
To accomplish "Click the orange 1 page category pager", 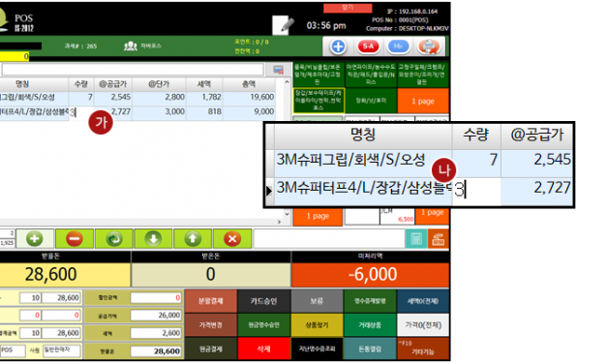I will pyautogui.click(x=423, y=101).
